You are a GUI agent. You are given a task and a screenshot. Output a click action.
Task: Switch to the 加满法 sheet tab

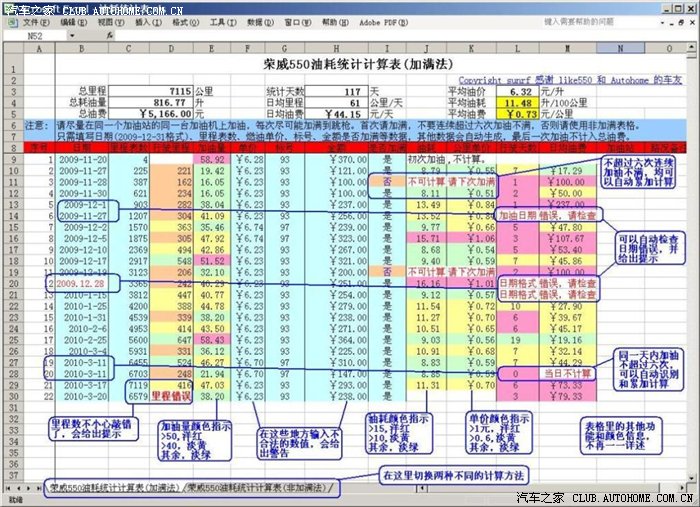click(x=113, y=487)
